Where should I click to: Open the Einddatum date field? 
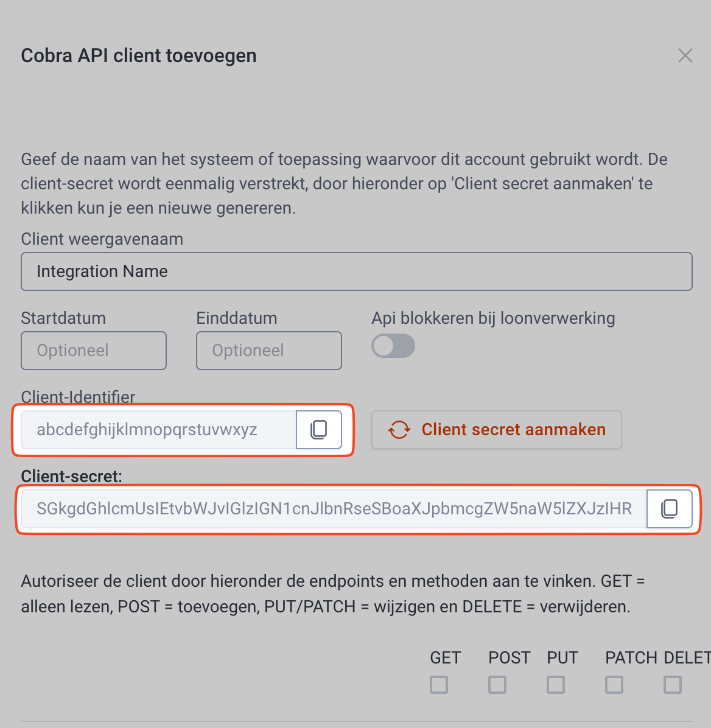269,351
